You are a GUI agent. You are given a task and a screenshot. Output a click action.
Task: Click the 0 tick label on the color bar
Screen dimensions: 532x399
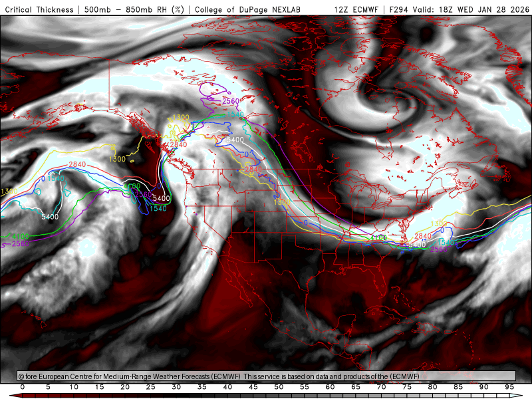click(23, 387)
